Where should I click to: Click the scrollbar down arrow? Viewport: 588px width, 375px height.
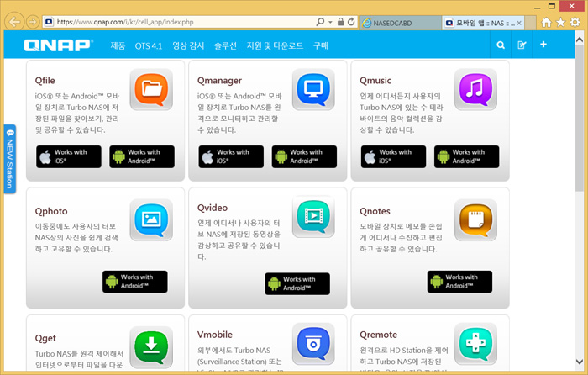point(580,362)
